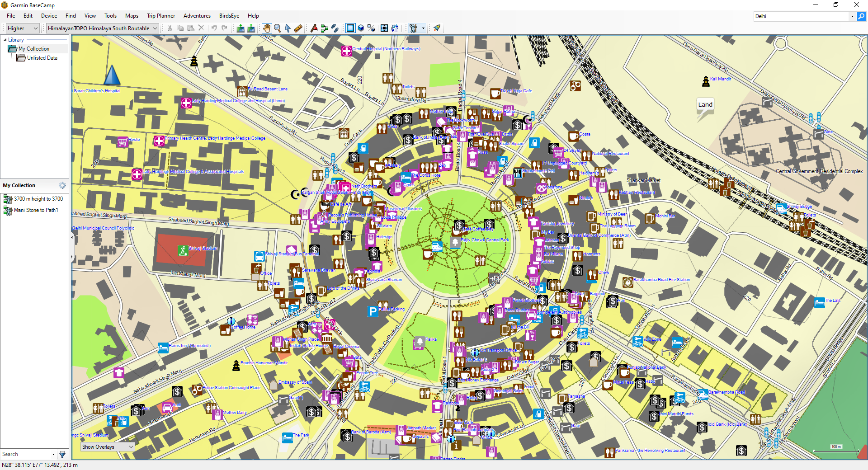Screen dimensions: 868x470
Task: Collapse the Library tree section
Action: click(5, 40)
